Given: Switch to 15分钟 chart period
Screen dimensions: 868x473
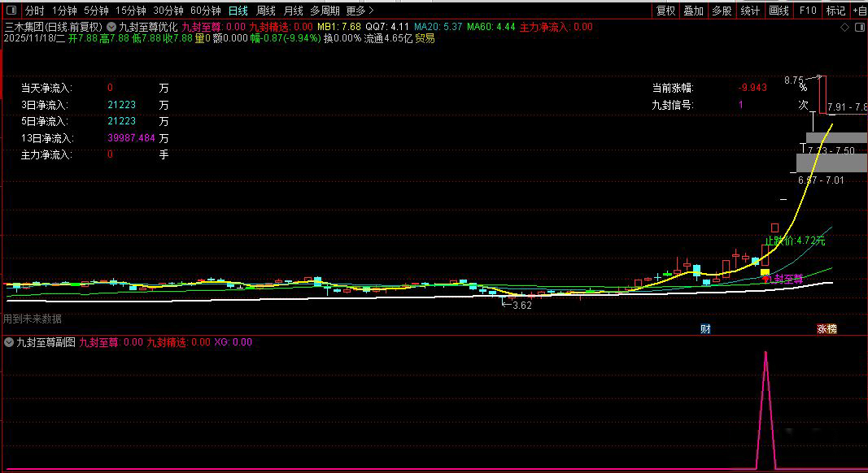Looking at the screenshot, I should (x=131, y=11).
